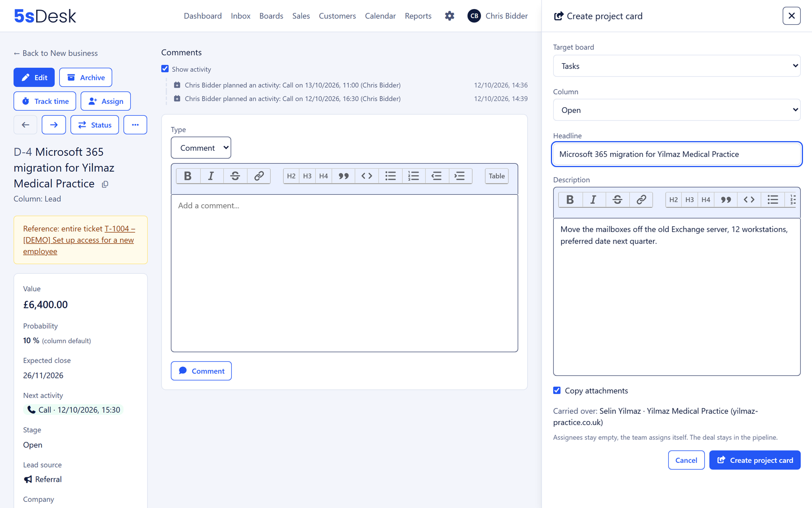This screenshot has height=508, width=812.
Task: Uncheck the Copy attachments checkbox
Action: (557, 391)
